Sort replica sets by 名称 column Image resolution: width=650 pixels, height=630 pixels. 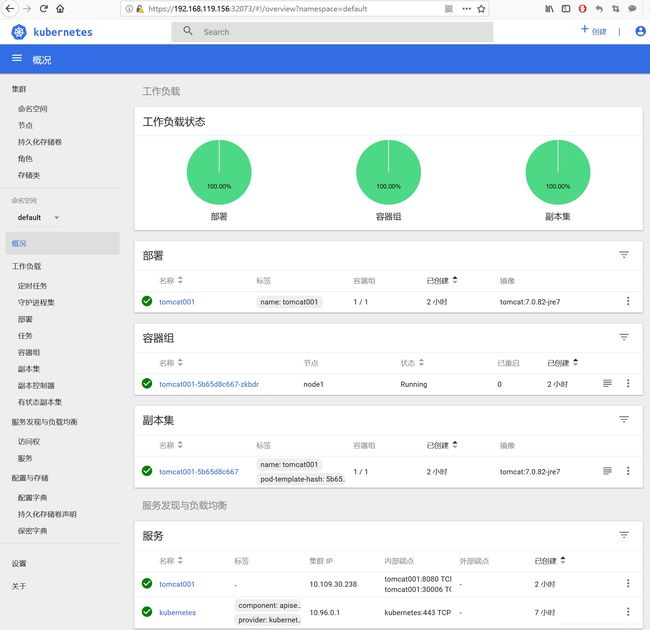pos(171,446)
